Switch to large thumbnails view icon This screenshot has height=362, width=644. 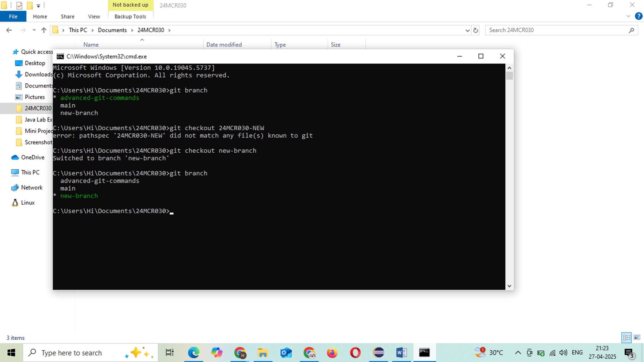637,338
